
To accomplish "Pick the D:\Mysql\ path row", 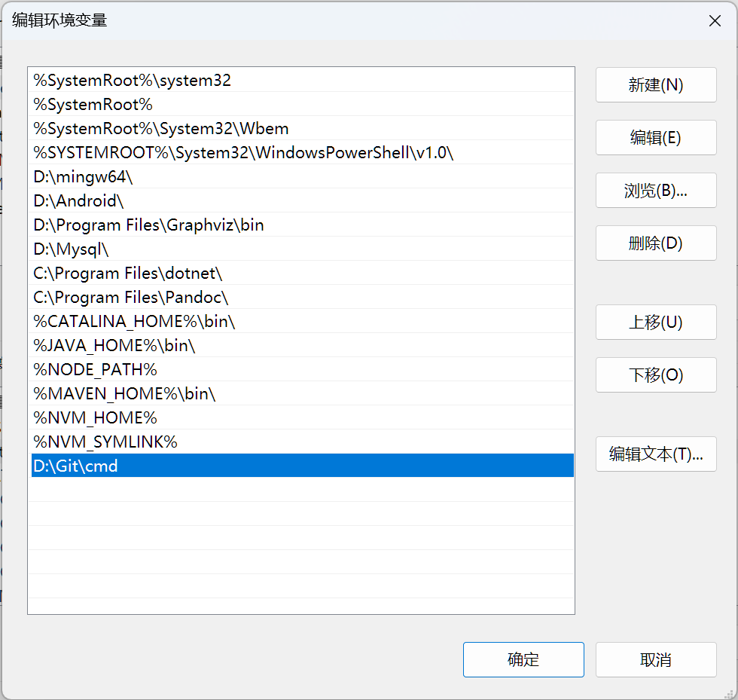I will pyautogui.click(x=72, y=249).
